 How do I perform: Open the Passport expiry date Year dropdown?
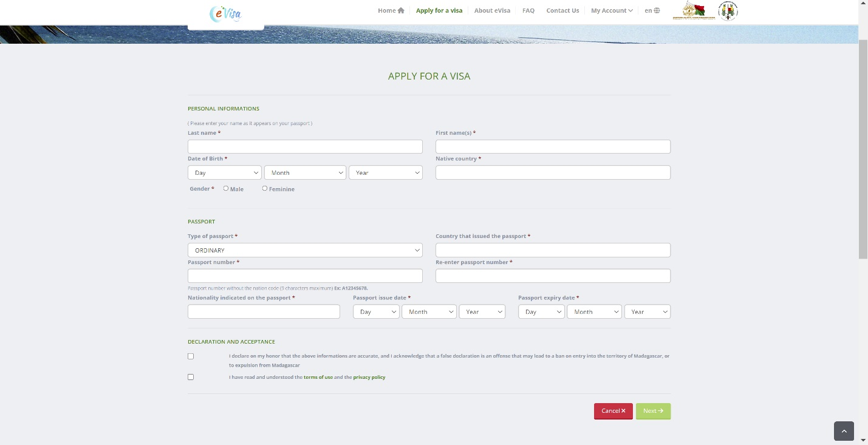tap(647, 312)
